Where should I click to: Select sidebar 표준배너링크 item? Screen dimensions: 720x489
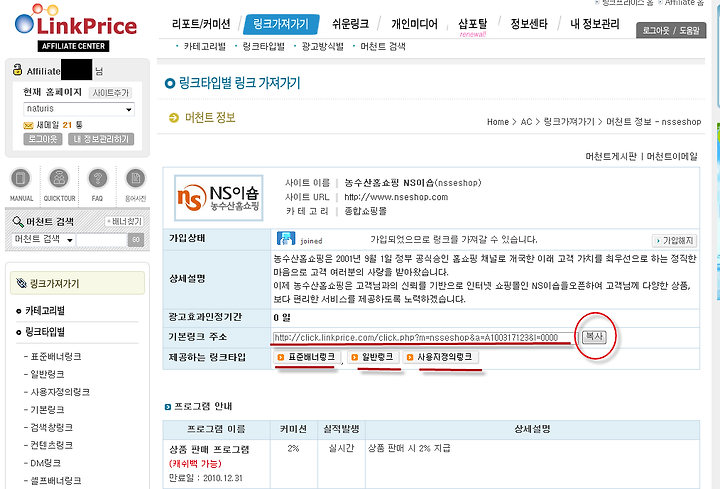(x=56, y=357)
